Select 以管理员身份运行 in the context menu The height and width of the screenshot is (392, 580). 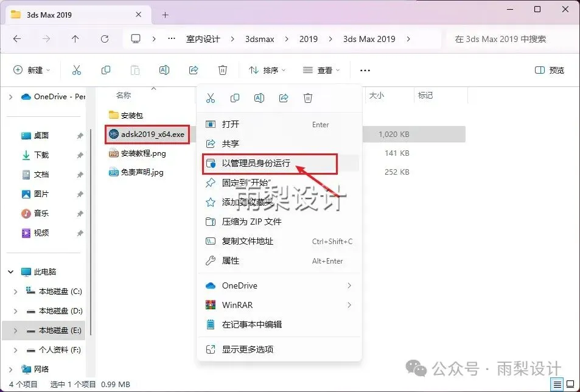click(x=279, y=163)
